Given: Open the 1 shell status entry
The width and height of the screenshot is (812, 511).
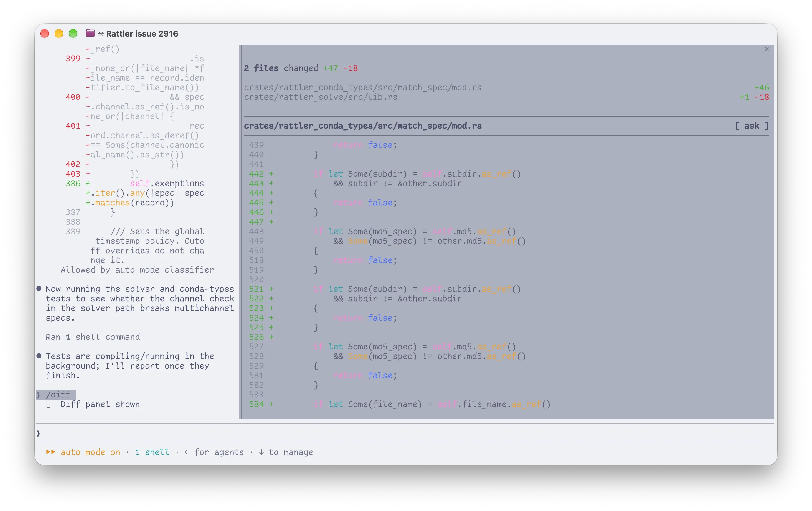Looking at the screenshot, I should [152, 452].
